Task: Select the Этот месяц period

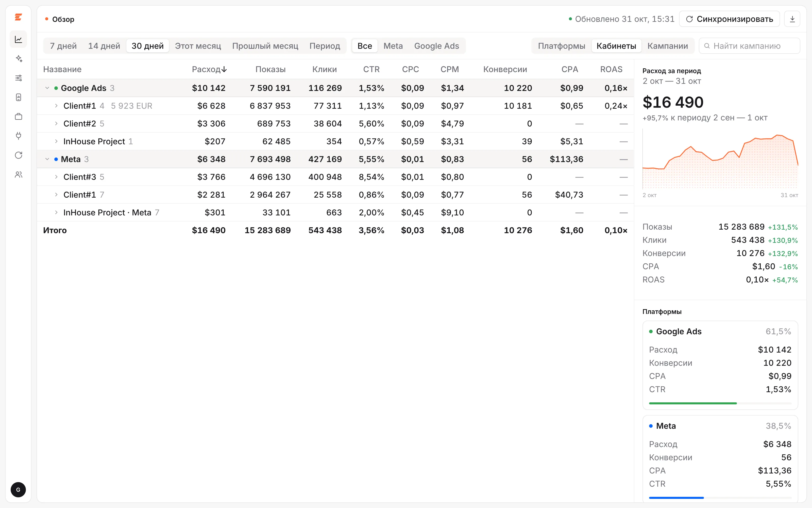Action: (198, 46)
